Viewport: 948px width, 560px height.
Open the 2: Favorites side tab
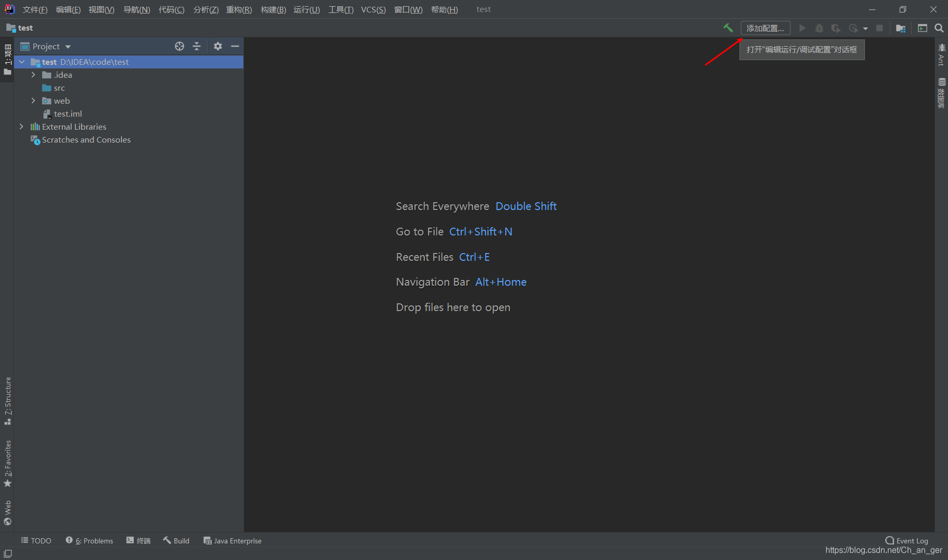point(7,464)
